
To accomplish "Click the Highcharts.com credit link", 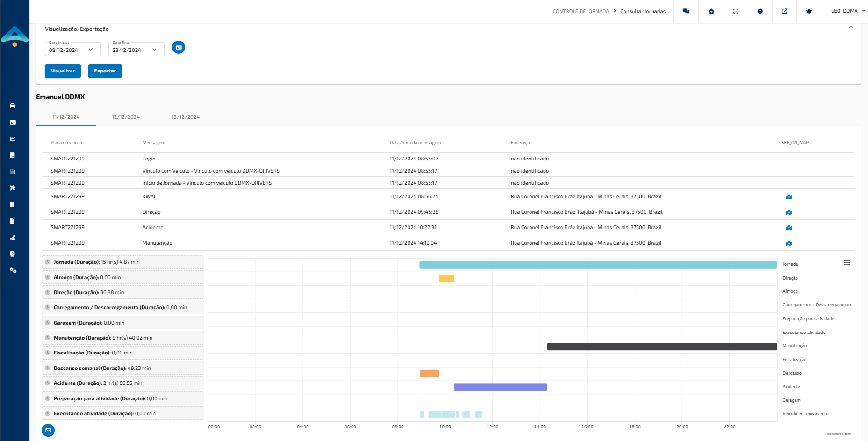I will point(838,434).
